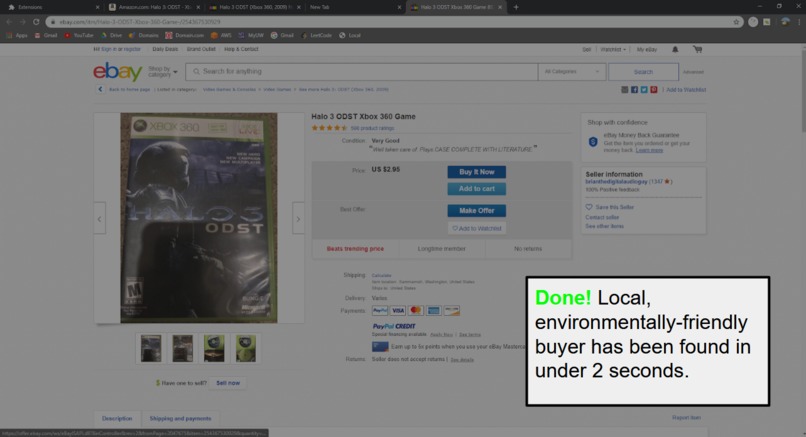Select the last thumbnail under the main image

tap(246, 348)
